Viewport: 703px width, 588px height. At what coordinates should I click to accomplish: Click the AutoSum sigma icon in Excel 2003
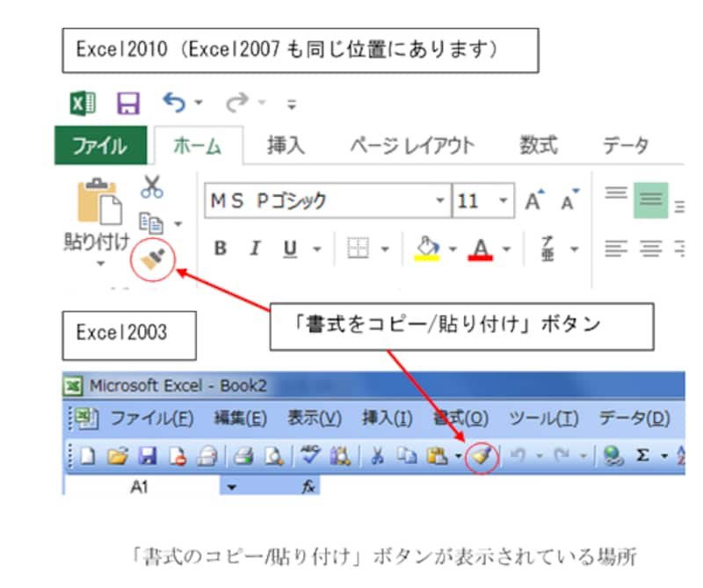coord(641,454)
